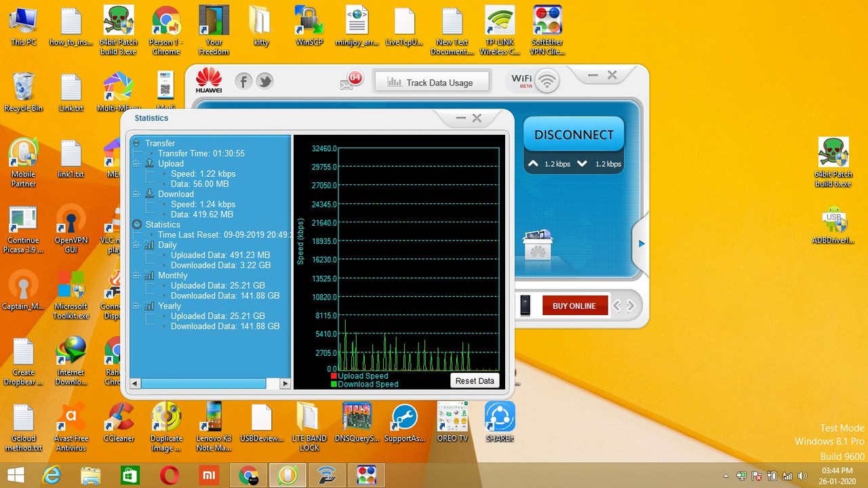Click the Huawei box image in Mobile Partner

click(x=538, y=245)
